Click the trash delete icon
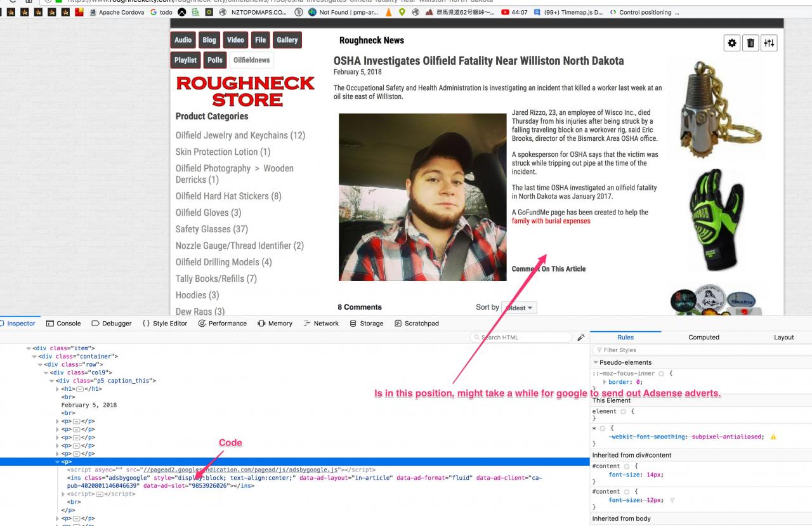The height and width of the screenshot is (526, 812). pos(750,43)
